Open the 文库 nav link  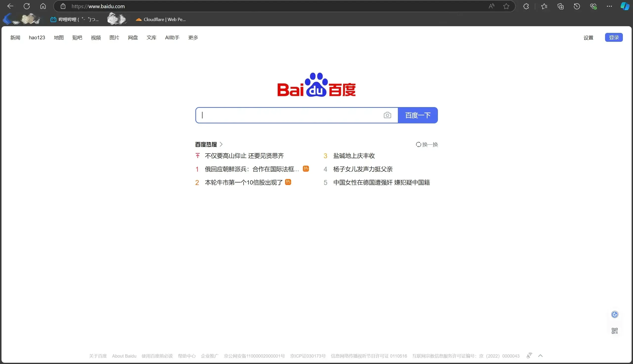(151, 38)
